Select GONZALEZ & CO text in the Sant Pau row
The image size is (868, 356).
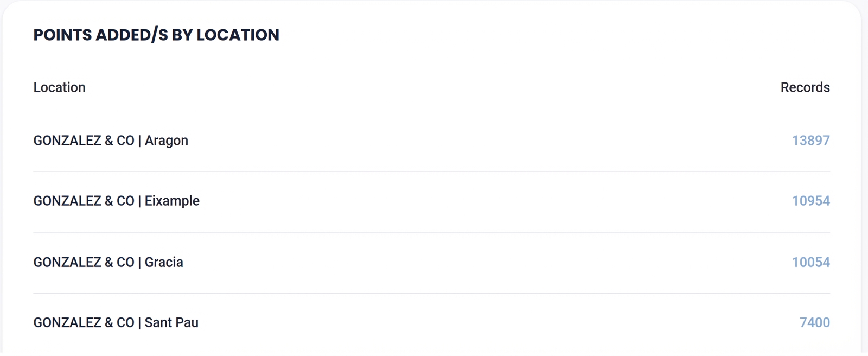click(x=84, y=322)
